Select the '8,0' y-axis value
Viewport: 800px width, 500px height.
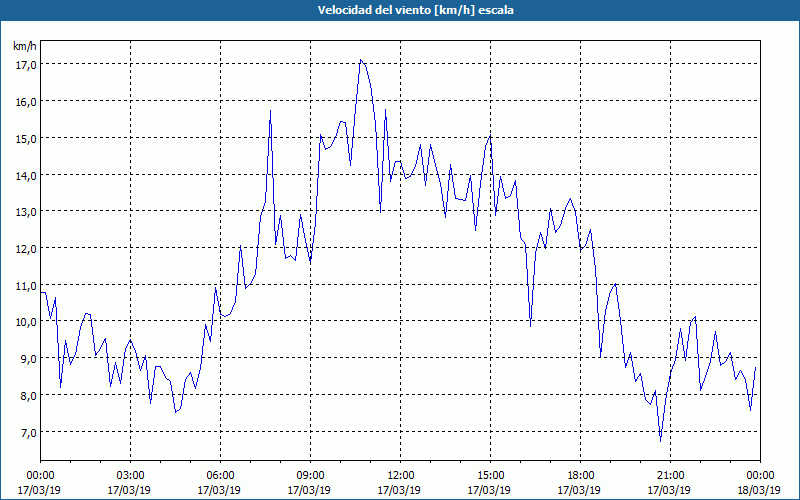[x=29, y=395]
